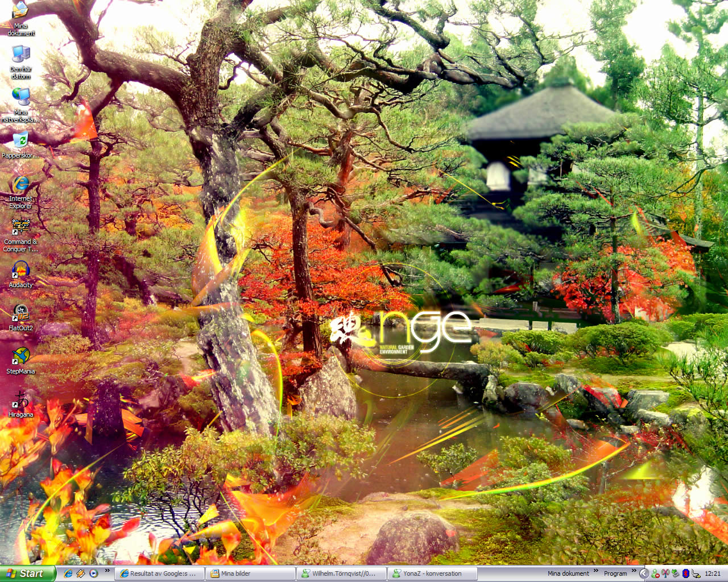
Task: Click the wireless network tray icon
Action: (x=665, y=573)
